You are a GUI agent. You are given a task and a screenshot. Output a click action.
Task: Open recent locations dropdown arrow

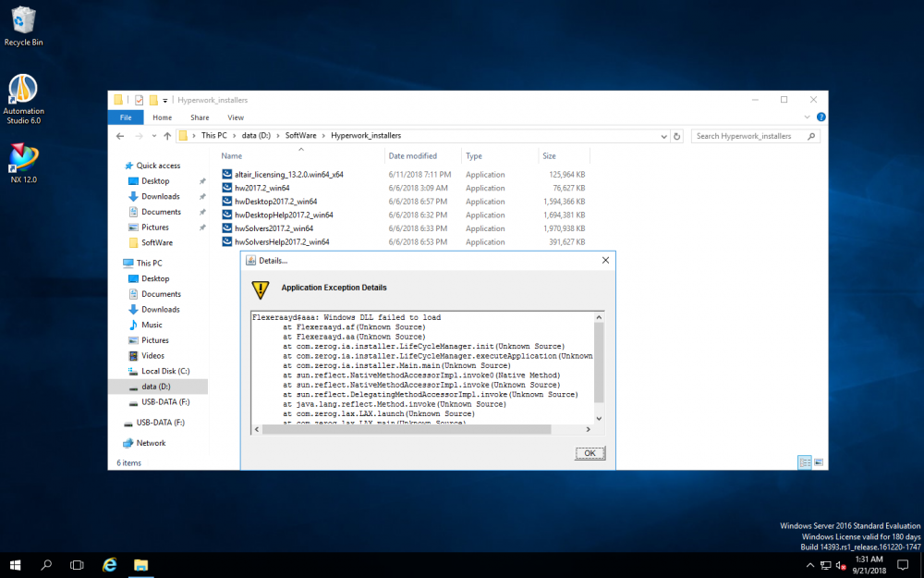153,136
